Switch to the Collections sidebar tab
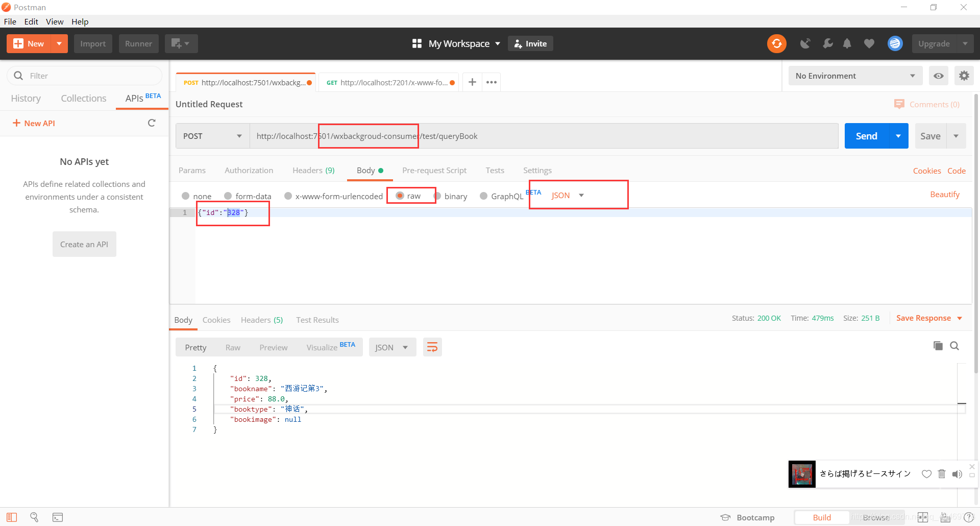 click(84, 98)
